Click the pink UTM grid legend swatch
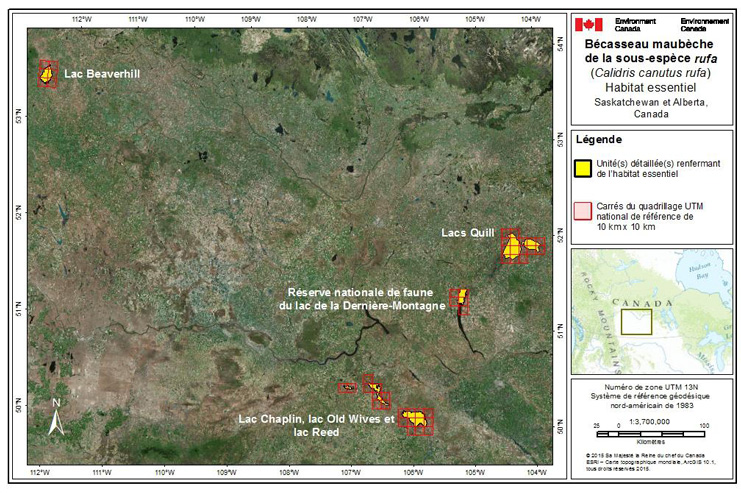741x493 pixels. point(580,212)
